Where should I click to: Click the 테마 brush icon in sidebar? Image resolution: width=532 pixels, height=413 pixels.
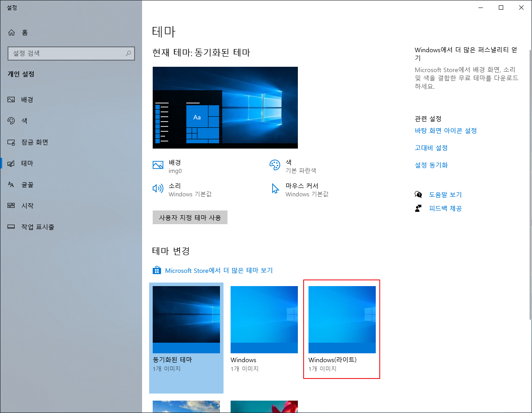(x=12, y=163)
